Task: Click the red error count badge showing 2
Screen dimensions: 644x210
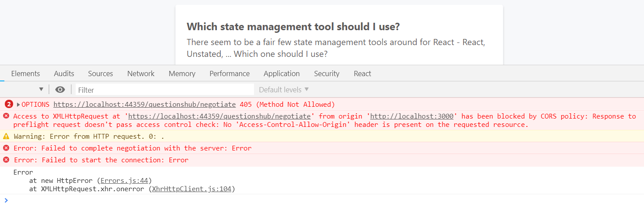Action: click(9, 104)
